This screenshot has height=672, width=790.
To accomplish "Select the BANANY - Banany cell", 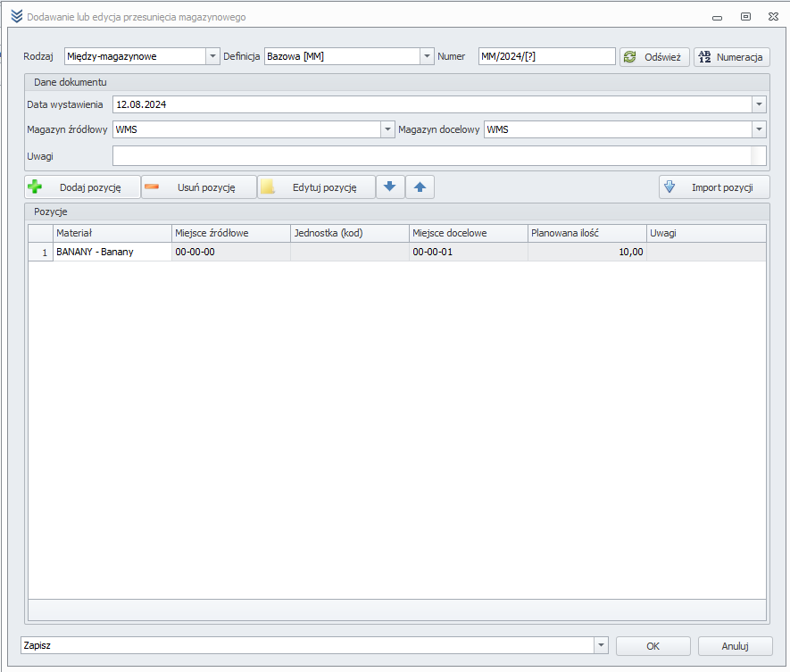I will coord(112,252).
